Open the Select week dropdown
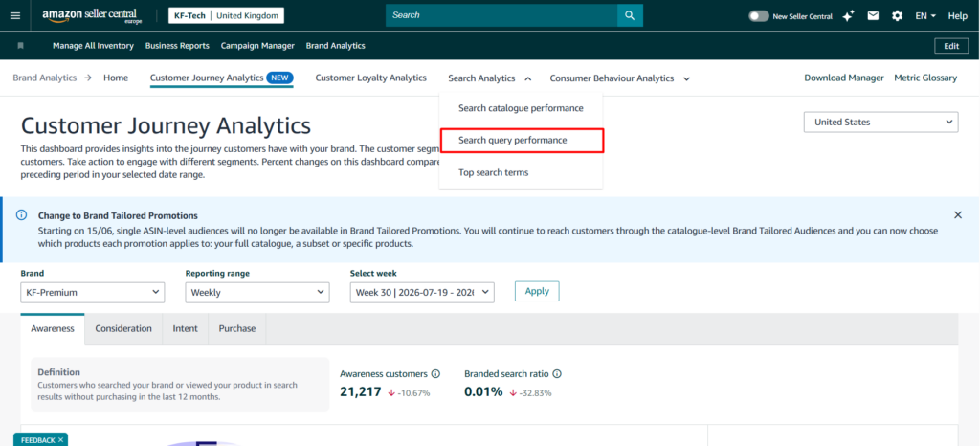The width and height of the screenshot is (980, 446). point(422,292)
